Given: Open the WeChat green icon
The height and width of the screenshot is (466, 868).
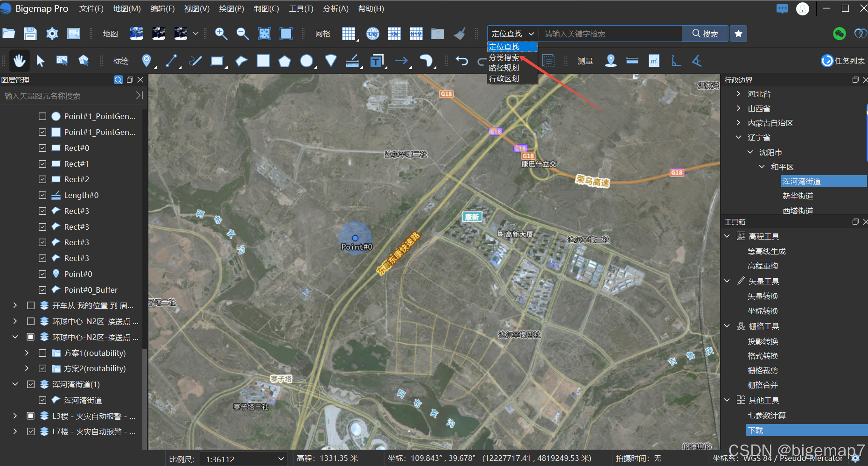Looking at the screenshot, I should [839, 34].
